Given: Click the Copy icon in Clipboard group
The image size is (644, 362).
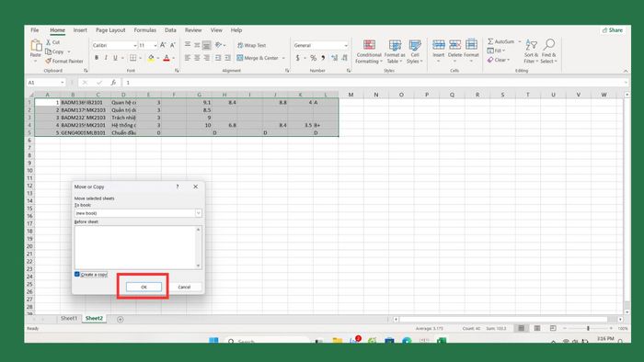Looking at the screenshot, I should pos(49,51).
